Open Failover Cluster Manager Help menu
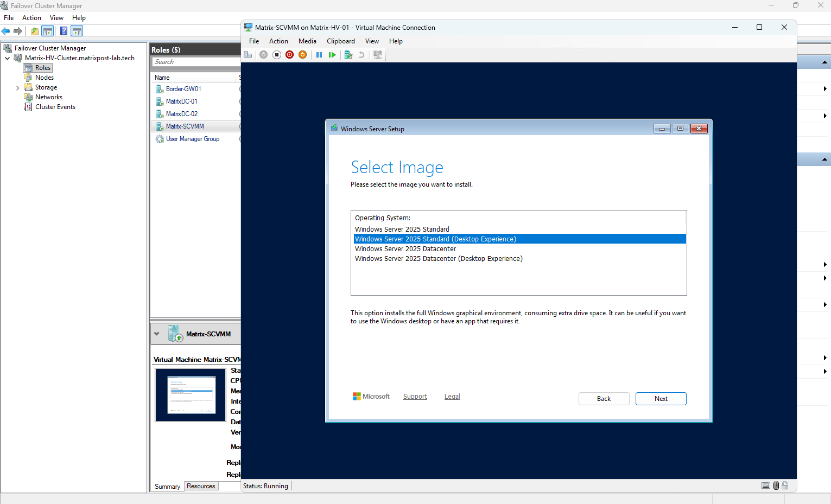 click(79, 18)
